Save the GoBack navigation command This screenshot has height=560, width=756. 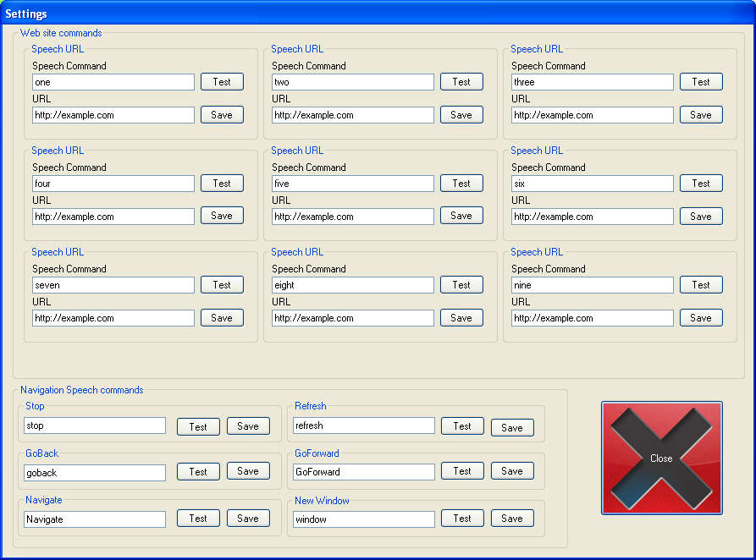[248, 471]
